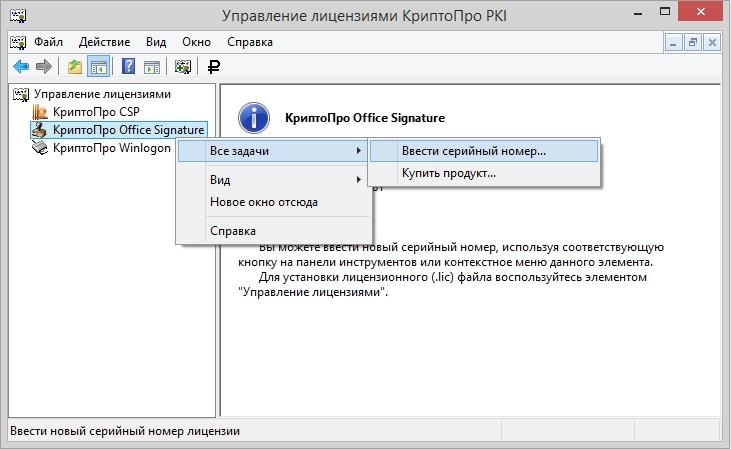This screenshot has width=731, height=449.
Task: Open the Файл menu
Action: pyautogui.click(x=48, y=42)
